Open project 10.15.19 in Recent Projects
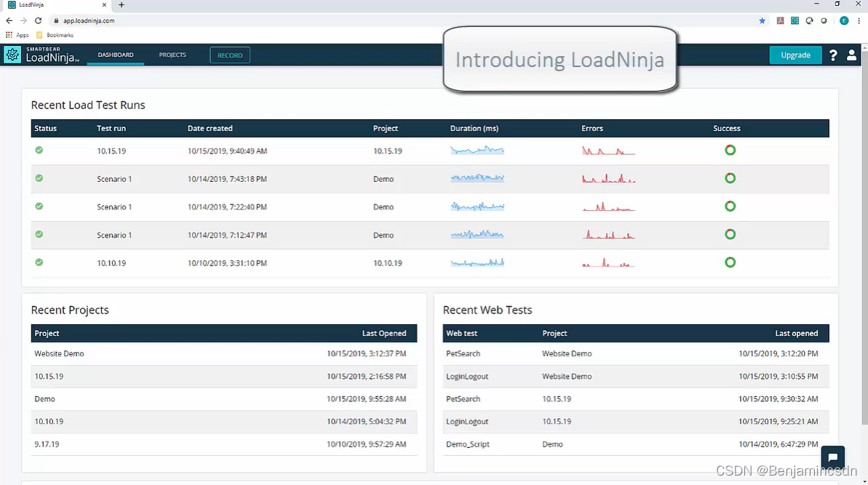Screen dimensions: 868x485 coord(49,376)
